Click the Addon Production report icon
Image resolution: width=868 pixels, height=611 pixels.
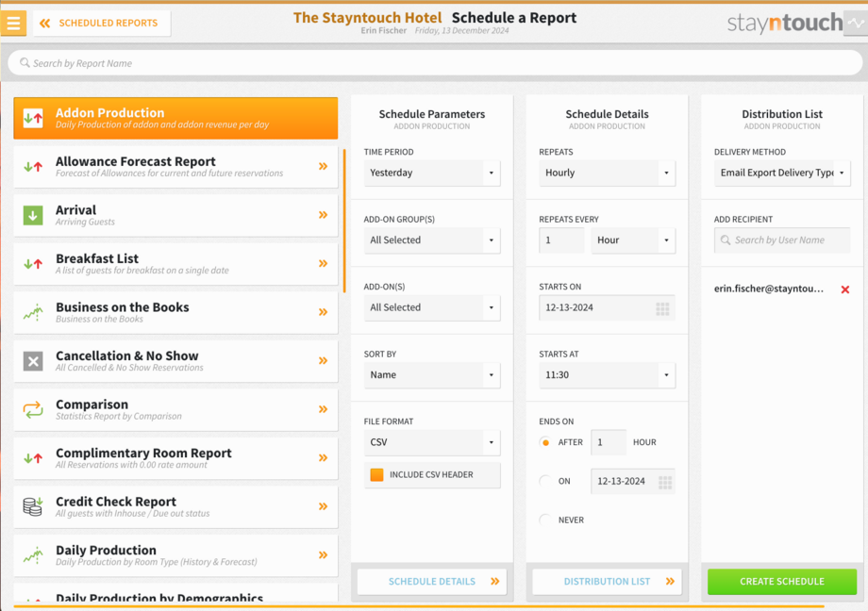click(x=33, y=118)
